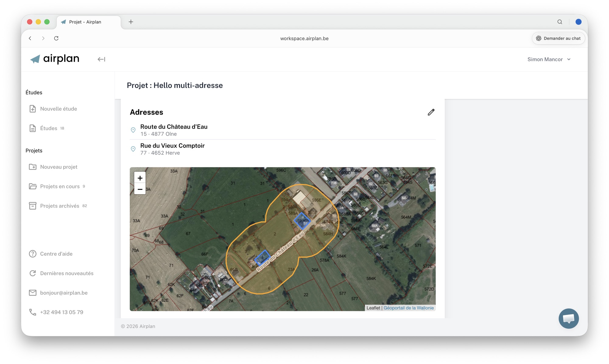Click the blue profile circle in browser
Viewport: 609px width, 364px height.
[x=579, y=22]
